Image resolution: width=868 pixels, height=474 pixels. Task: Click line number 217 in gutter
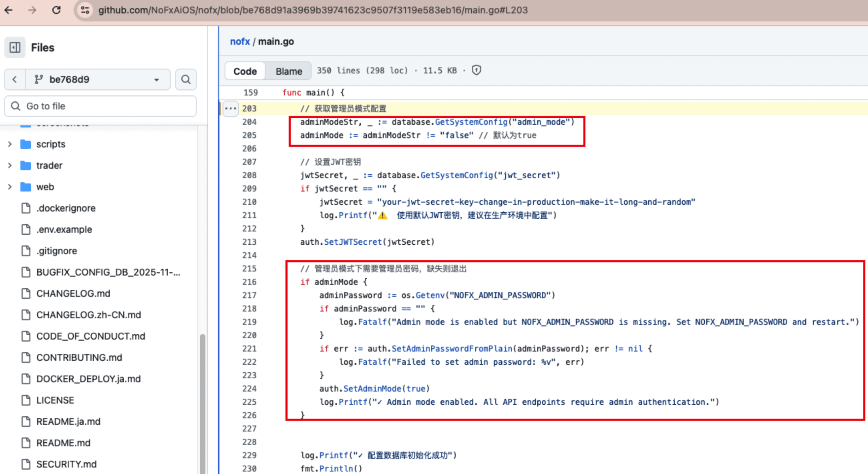tap(249, 295)
